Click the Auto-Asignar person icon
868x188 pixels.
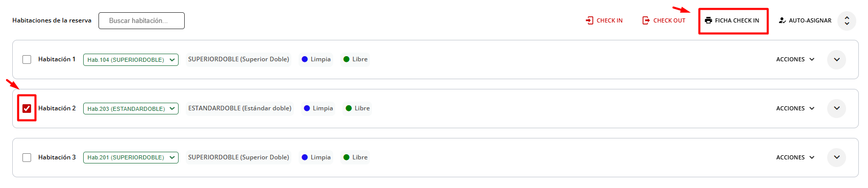pyautogui.click(x=782, y=20)
